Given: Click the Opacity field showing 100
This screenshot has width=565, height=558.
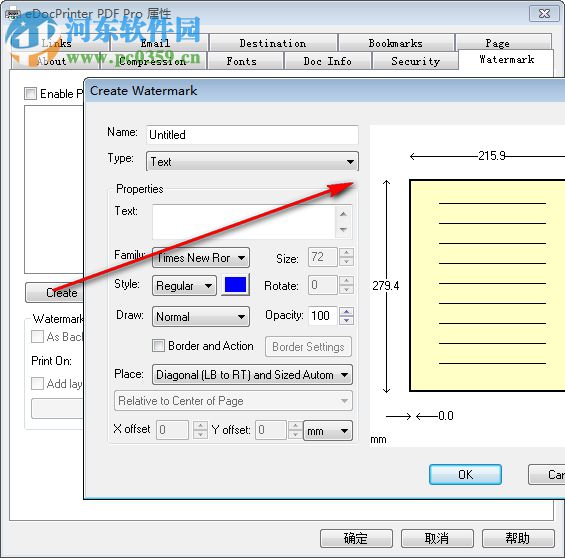Looking at the screenshot, I should coord(322,316).
